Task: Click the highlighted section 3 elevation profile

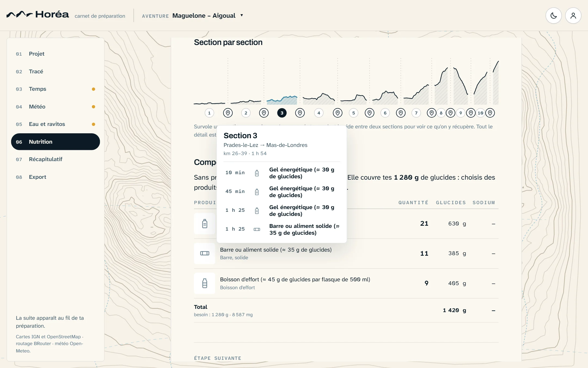Action: (282, 100)
